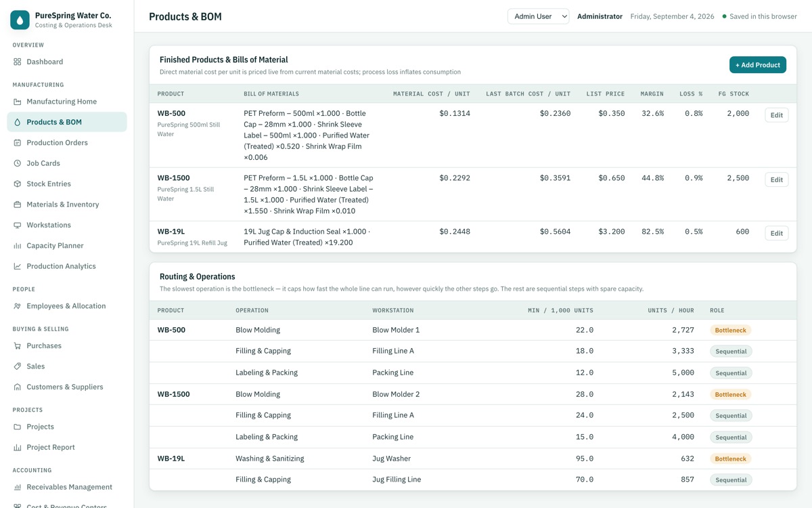This screenshot has height=508, width=812.
Task: Click the Employees & Allocation people icon
Action: point(18,306)
